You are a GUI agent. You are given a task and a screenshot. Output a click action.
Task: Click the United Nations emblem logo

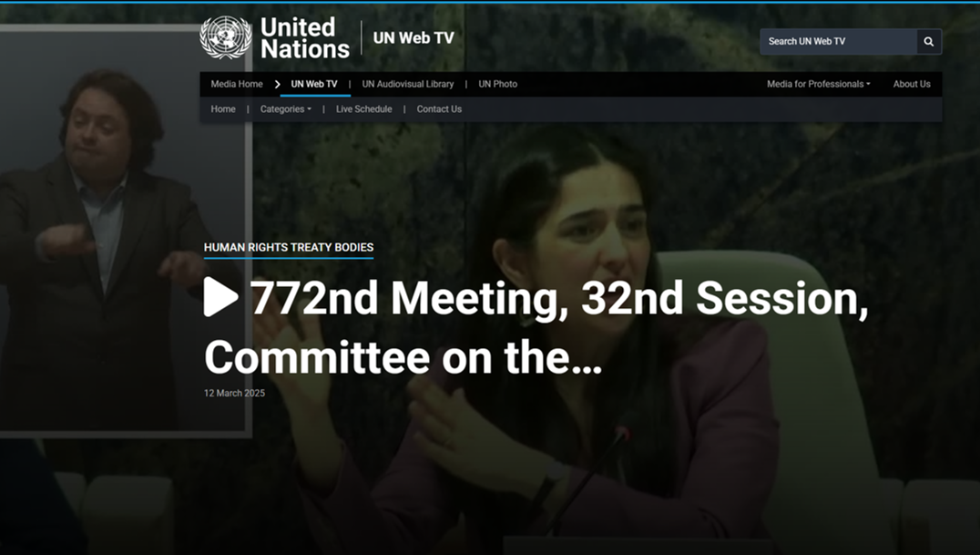(226, 37)
